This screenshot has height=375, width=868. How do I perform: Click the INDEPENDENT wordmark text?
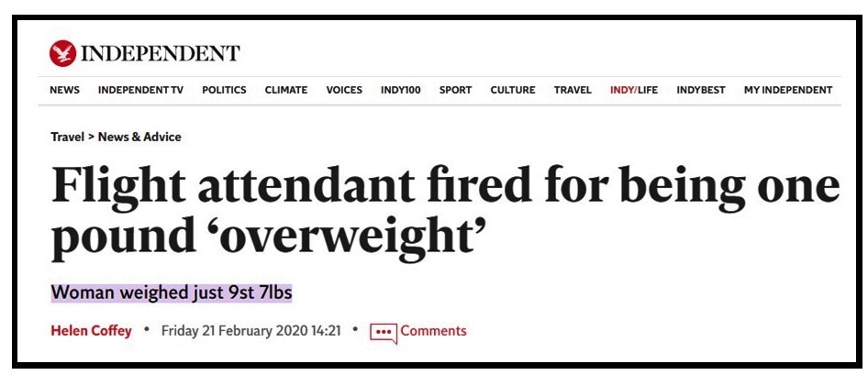pos(161,53)
